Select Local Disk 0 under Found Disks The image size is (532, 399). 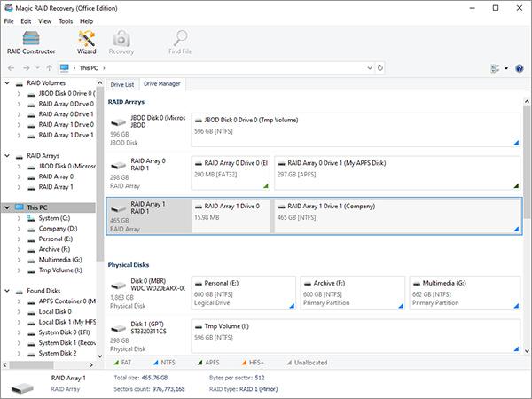55,312
